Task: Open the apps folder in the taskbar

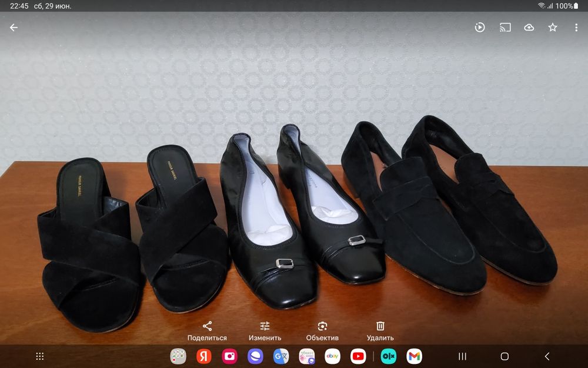Action: point(178,356)
